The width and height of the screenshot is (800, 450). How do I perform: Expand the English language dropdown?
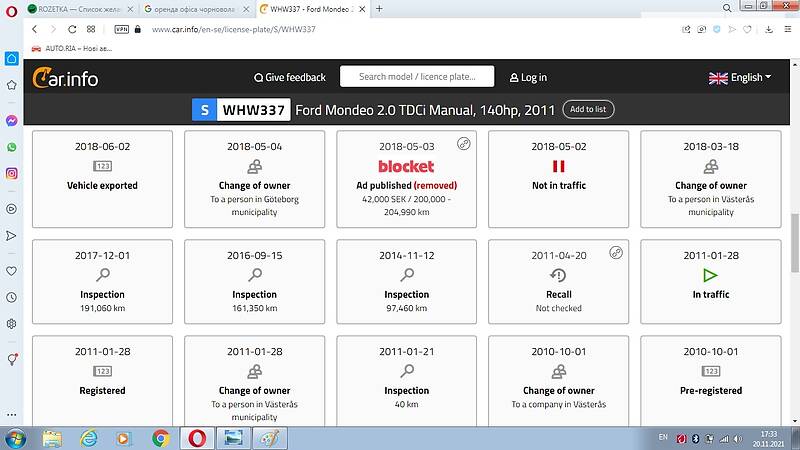pos(739,77)
